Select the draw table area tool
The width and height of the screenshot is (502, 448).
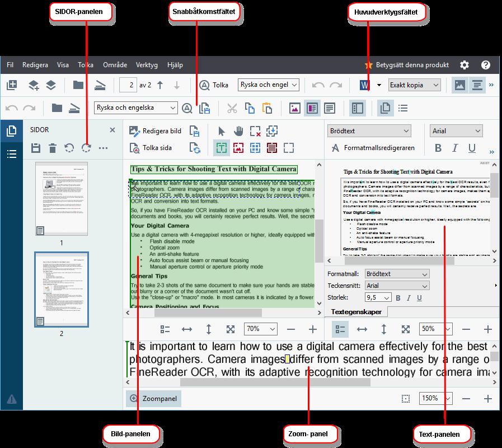click(255, 148)
